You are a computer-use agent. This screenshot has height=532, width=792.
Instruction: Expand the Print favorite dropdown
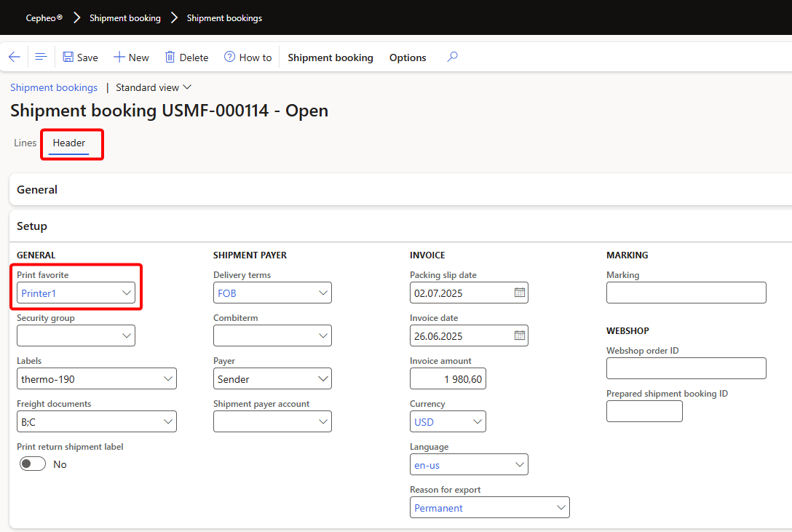pyautogui.click(x=127, y=293)
